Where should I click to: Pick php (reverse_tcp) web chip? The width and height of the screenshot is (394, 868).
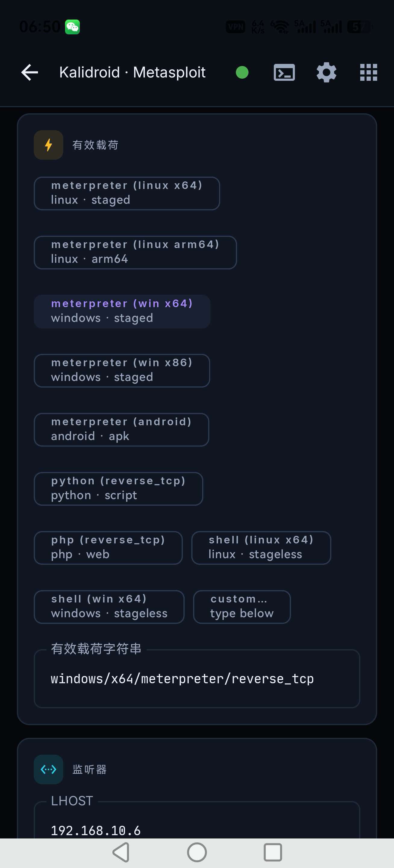pos(108,548)
